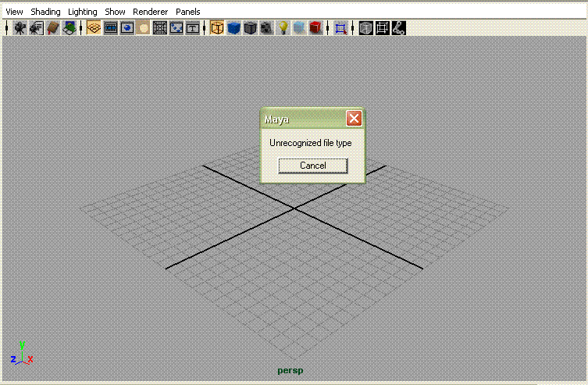This screenshot has width=588, height=385.
Task: Click the Maya dialog title bar
Action: point(303,119)
